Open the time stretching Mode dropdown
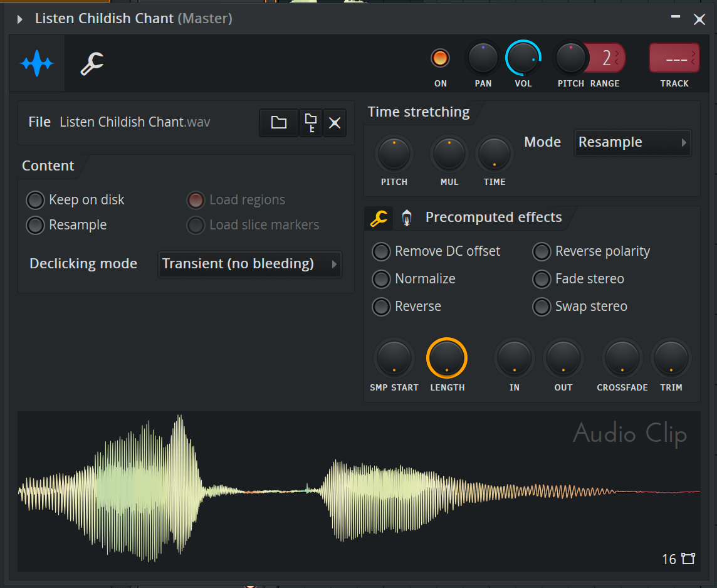The height and width of the screenshot is (588, 717). tap(632, 142)
